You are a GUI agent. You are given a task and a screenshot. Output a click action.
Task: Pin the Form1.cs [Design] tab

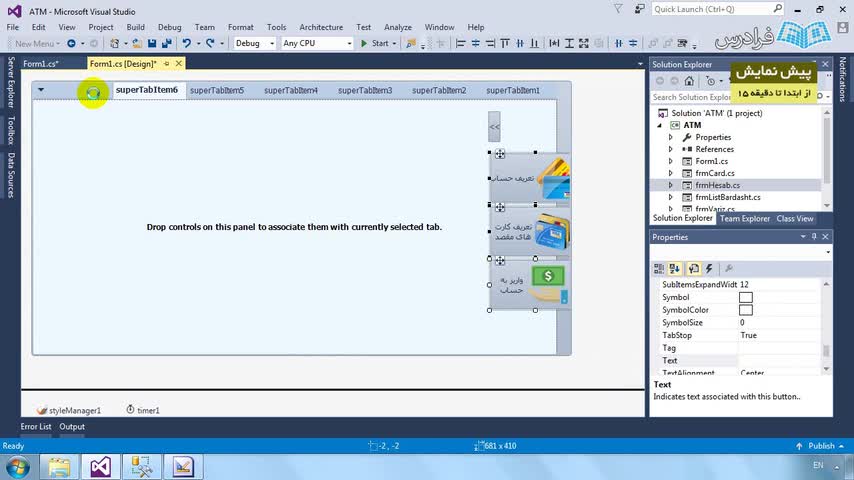point(167,64)
